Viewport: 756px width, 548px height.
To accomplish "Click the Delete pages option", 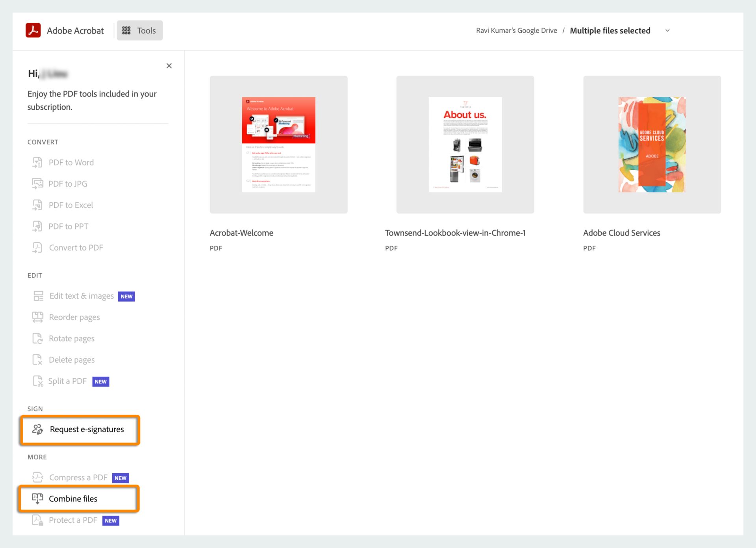I will click(72, 359).
